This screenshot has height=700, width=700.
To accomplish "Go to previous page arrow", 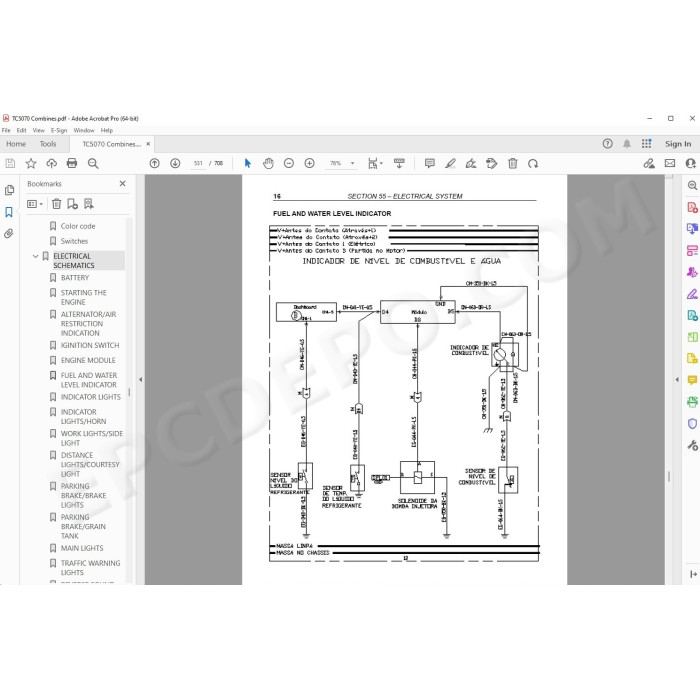I will 154,163.
